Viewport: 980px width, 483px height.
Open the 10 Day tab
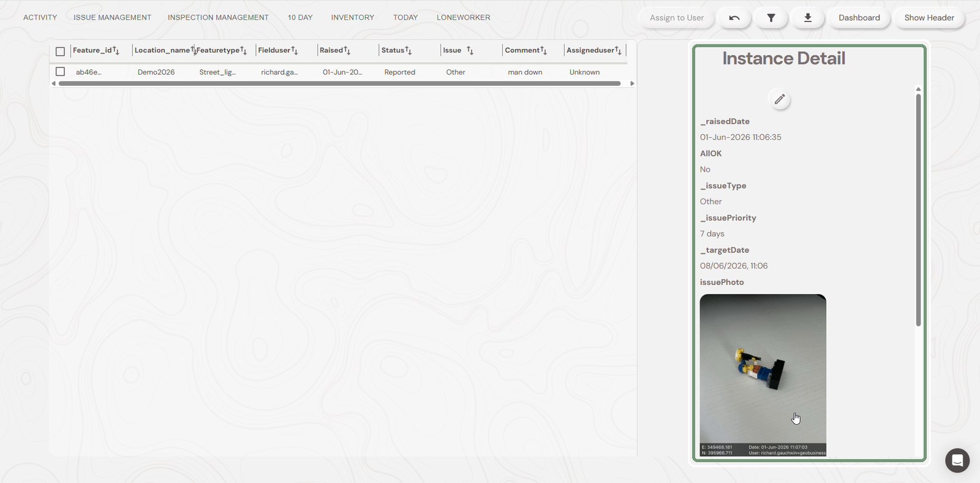click(300, 18)
